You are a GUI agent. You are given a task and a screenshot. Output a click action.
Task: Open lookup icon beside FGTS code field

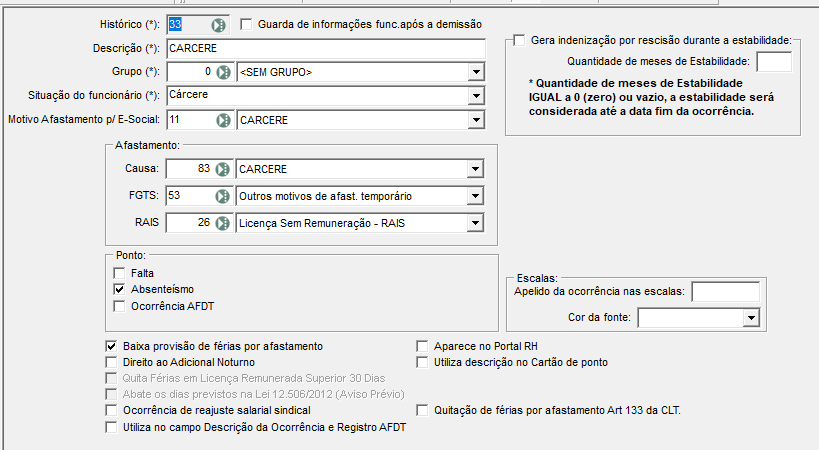tap(223, 196)
